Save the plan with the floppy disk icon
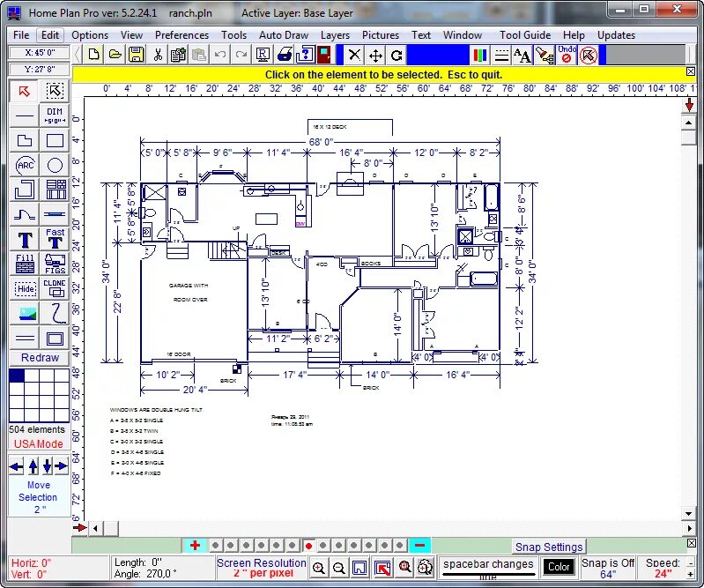The image size is (704, 588). [x=136, y=56]
